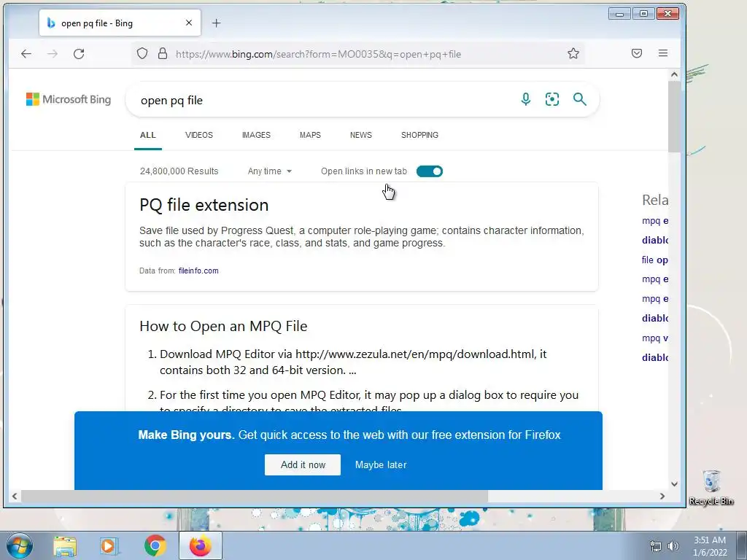Image resolution: width=747 pixels, height=560 pixels.
Task: Open the volume speaker tray icon
Action: (x=673, y=546)
